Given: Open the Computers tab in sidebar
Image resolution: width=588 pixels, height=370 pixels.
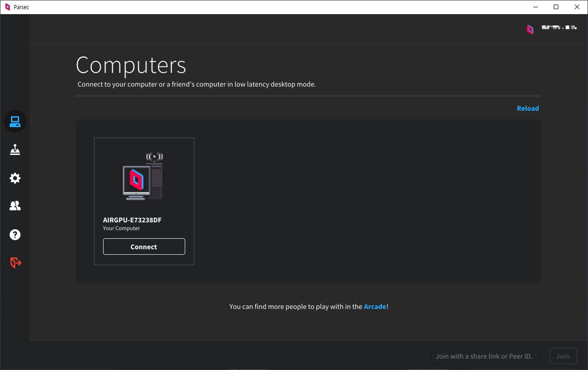Looking at the screenshot, I should point(15,122).
